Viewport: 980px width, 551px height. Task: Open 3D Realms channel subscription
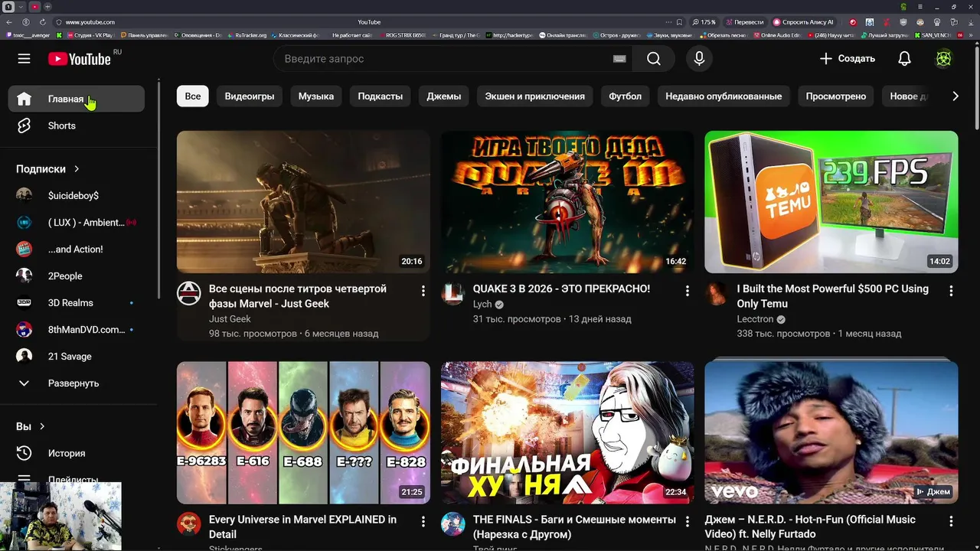coord(76,303)
